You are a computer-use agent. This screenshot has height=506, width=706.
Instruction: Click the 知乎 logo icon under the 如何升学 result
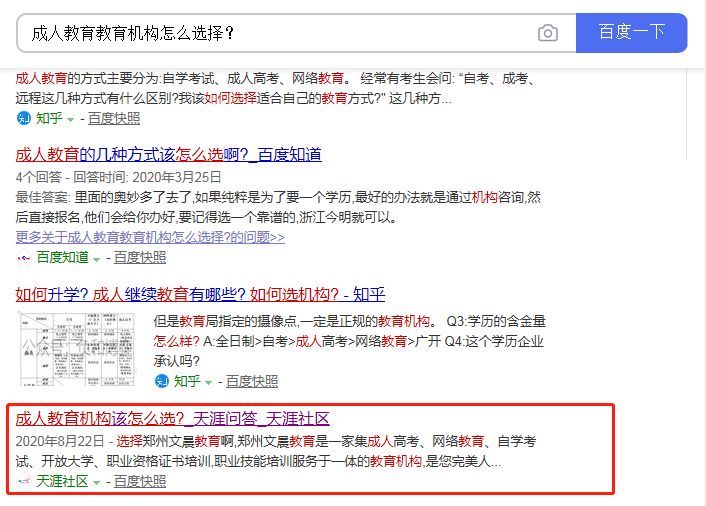tap(161, 381)
